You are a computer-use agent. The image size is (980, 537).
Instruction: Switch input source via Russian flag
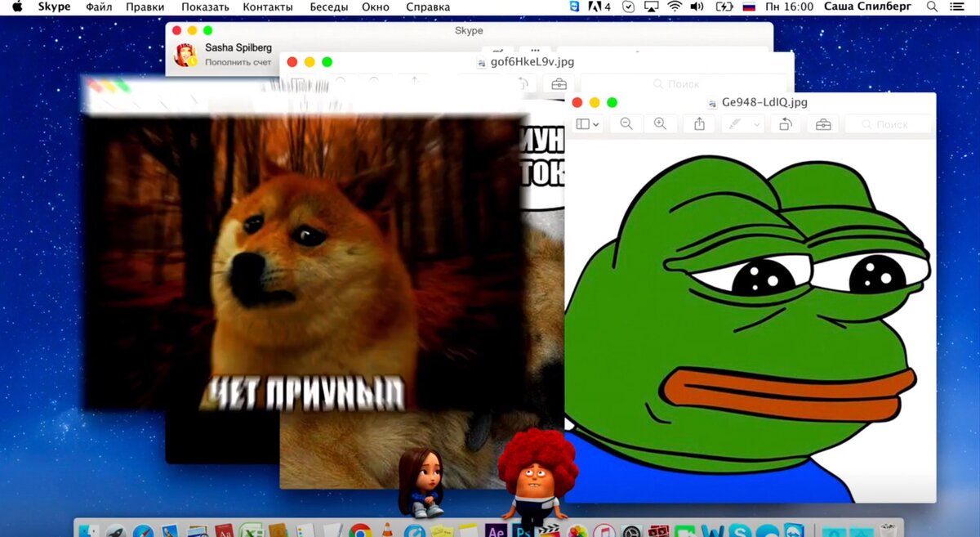pos(749,7)
